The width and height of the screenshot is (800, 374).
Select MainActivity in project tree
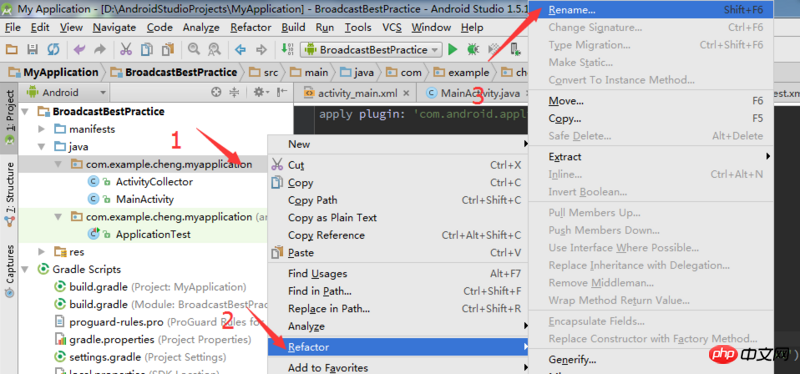pyautogui.click(x=145, y=199)
